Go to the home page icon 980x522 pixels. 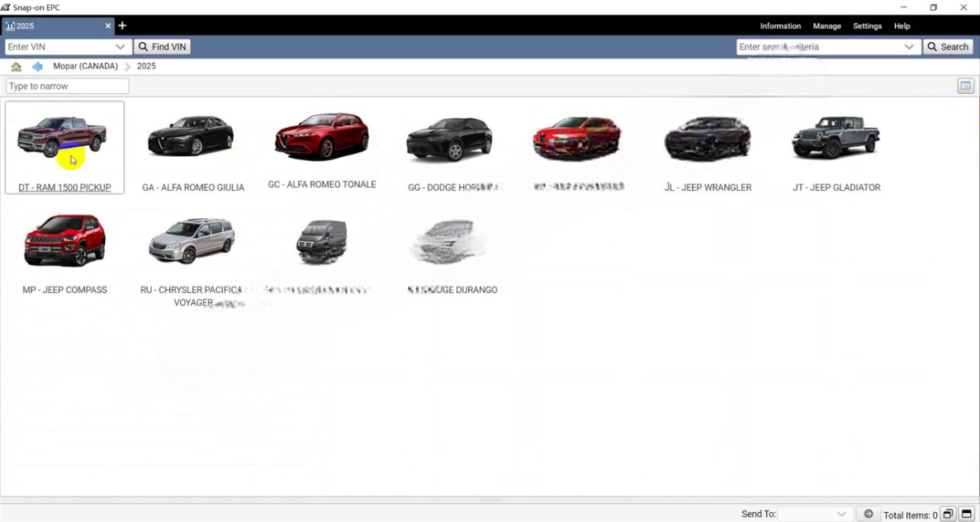click(x=16, y=66)
